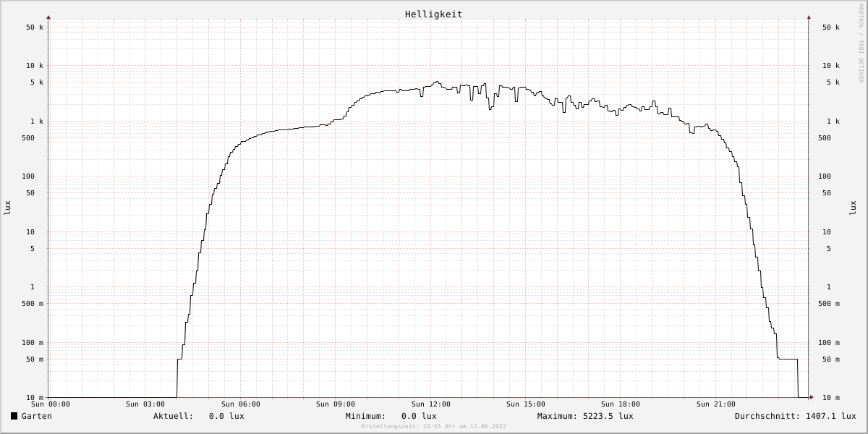
Task: Click the chart title Helligkeit
Action: tap(434, 14)
